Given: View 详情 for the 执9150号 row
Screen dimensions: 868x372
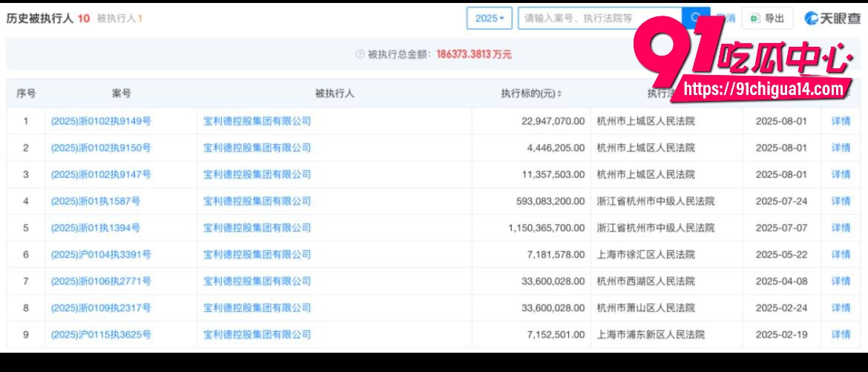Looking at the screenshot, I should (x=841, y=148).
